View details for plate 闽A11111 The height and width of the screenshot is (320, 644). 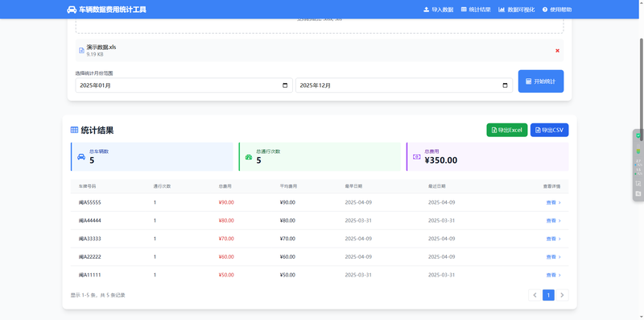(x=553, y=275)
